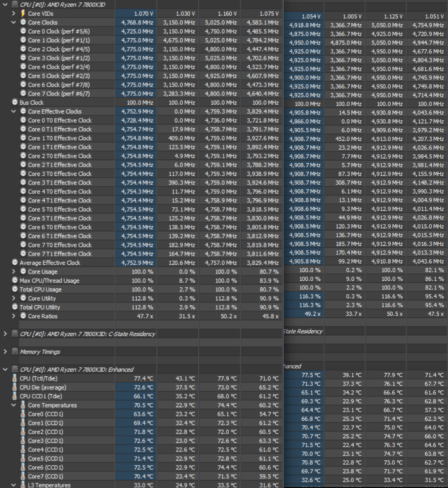
Task: Select the Core2 (CCD1) temperature row label
Action: (x=46, y=432)
